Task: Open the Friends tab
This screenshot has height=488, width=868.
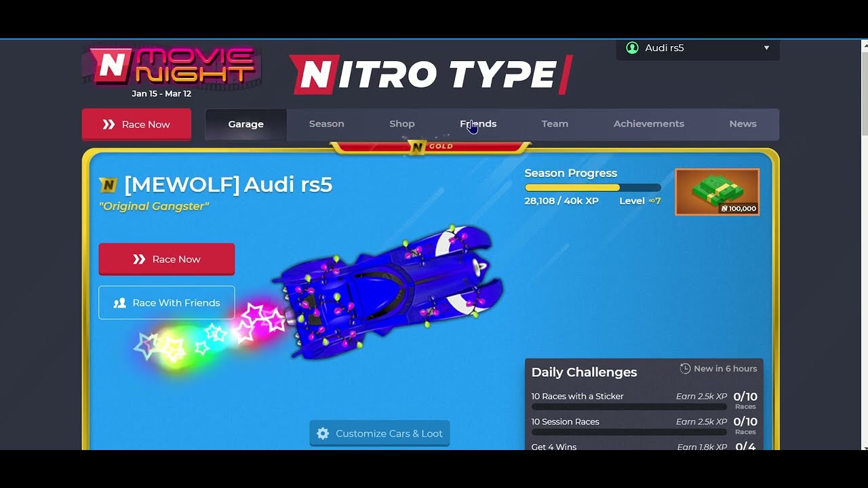Action: 478,124
